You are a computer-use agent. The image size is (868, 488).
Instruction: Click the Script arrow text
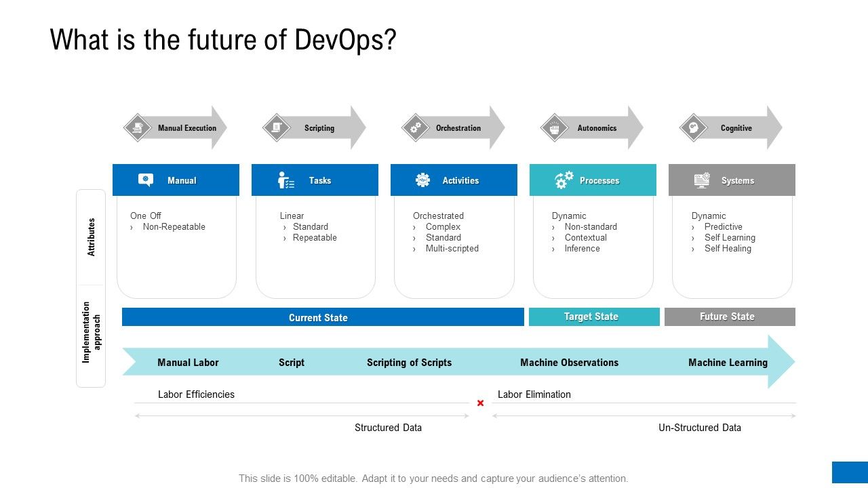pyautogui.click(x=292, y=363)
